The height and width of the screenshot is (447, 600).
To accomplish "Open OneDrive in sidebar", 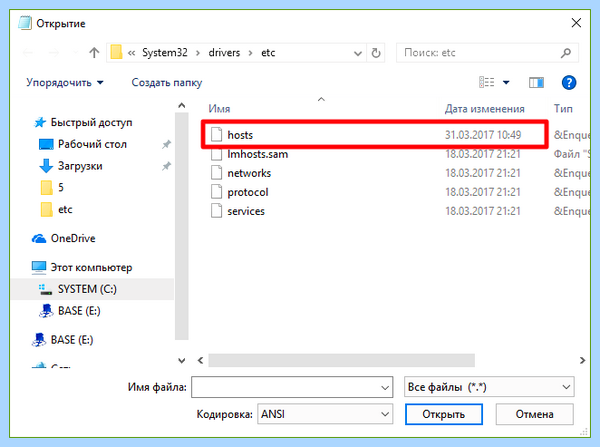I will point(73,238).
